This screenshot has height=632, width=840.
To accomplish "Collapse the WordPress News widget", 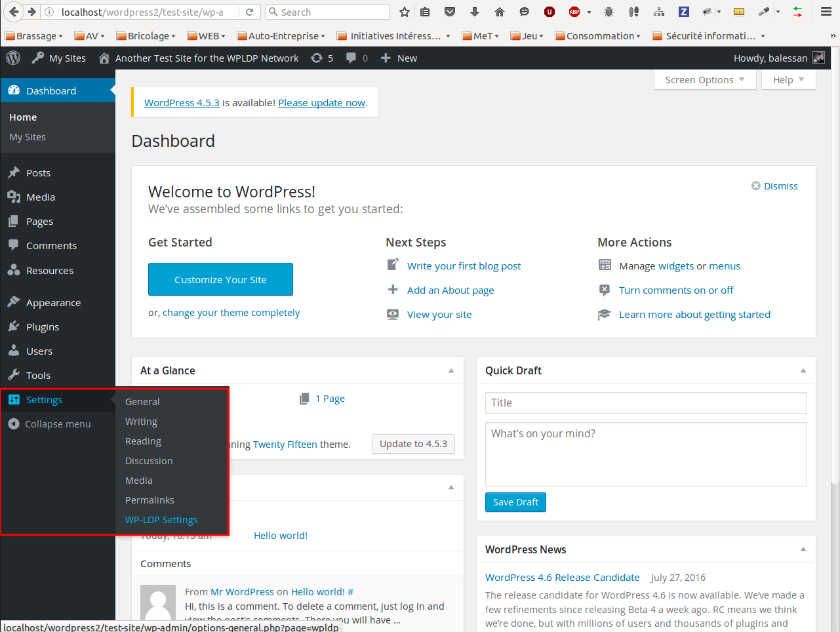I will tap(803, 549).
